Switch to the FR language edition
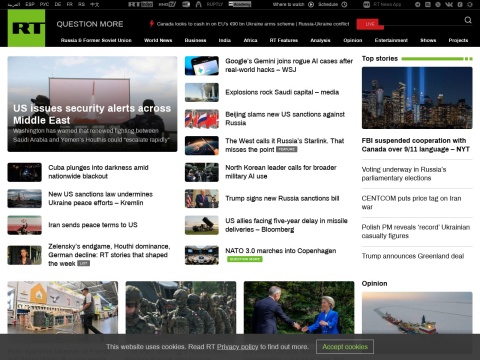This screenshot has width=480, height=360. click(69, 4)
